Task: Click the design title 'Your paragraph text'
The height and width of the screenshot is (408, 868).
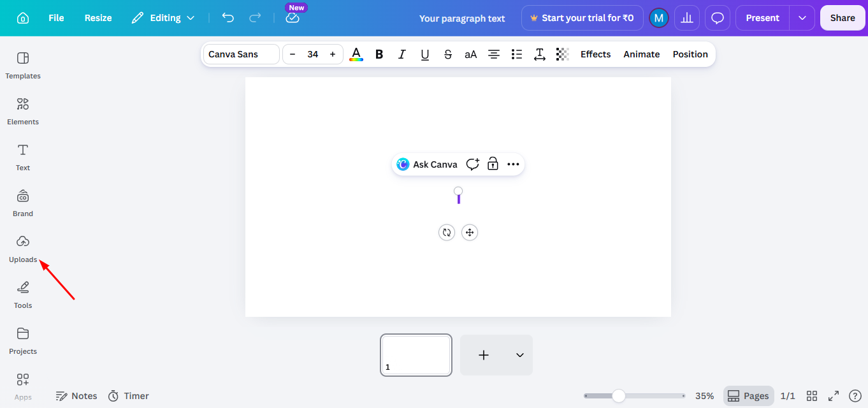Action: pos(462,18)
